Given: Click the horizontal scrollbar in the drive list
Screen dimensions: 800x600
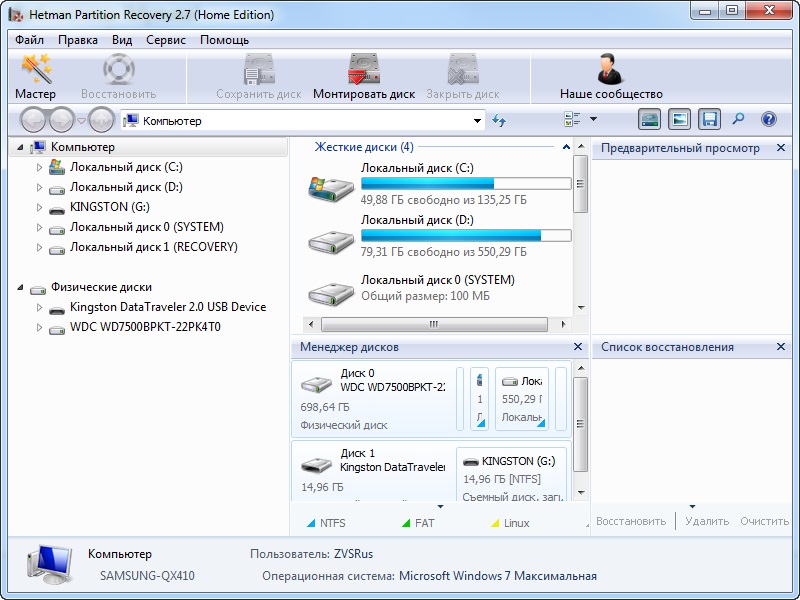Looking at the screenshot, I should click(433, 324).
